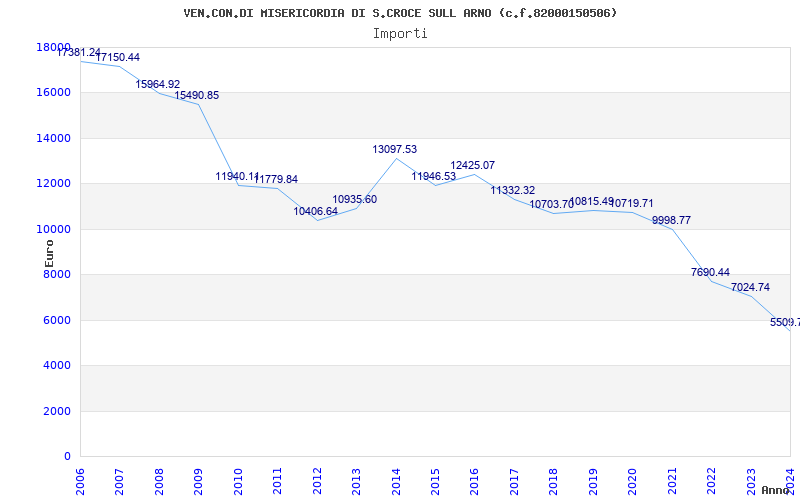The height and width of the screenshot is (500, 800).
Task: Select the data label 15490.85
Action: [x=197, y=95]
